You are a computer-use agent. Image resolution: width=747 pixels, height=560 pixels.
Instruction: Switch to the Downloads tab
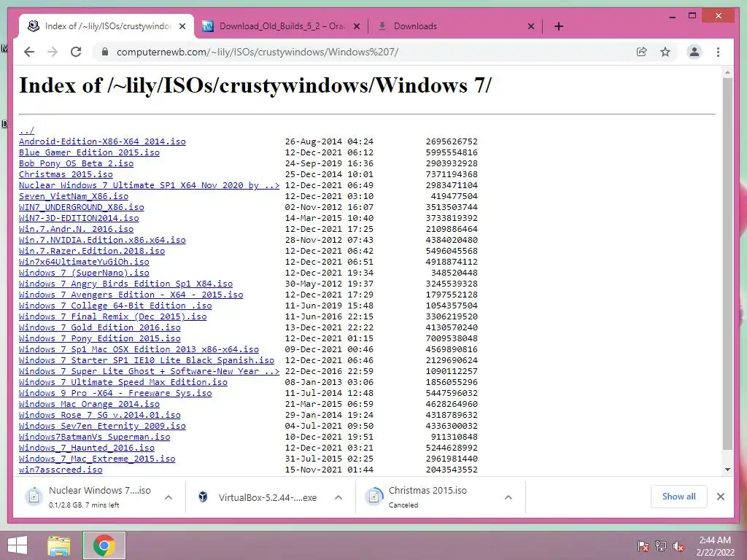(455, 26)
